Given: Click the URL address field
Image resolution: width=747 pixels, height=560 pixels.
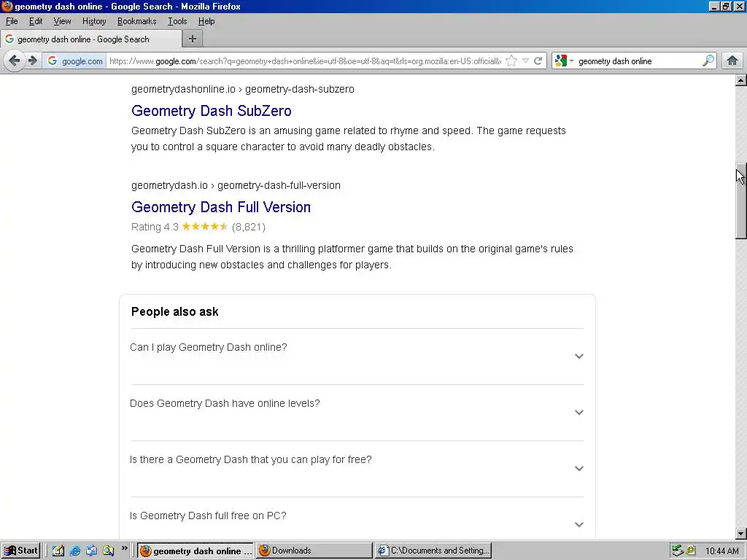Looking at the screenshot, I should pyautogui.click(x=305, y=61).
